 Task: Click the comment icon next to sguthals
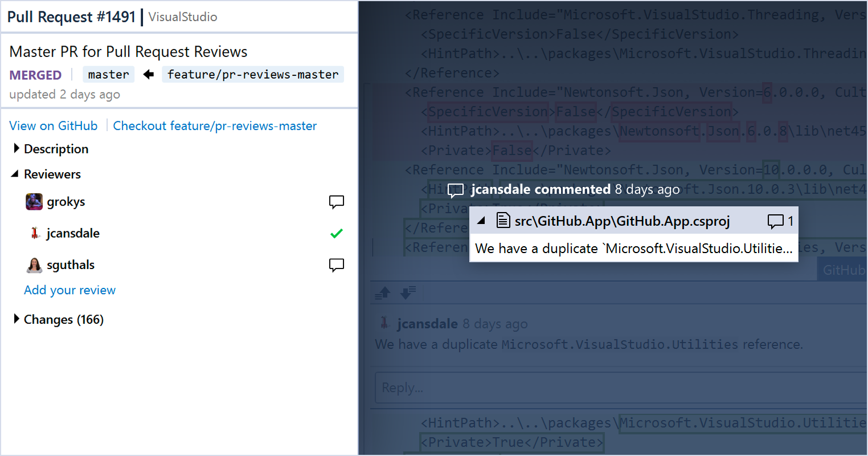(337, 264)
